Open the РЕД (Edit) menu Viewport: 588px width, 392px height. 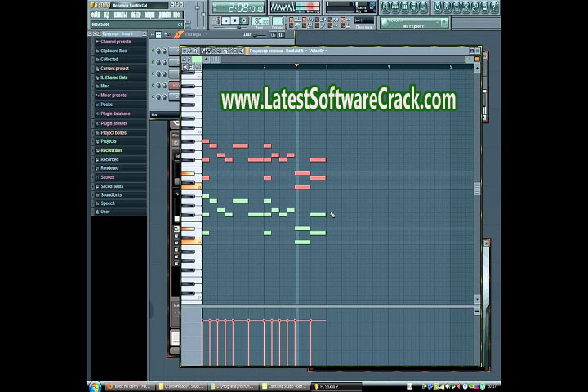107,15
